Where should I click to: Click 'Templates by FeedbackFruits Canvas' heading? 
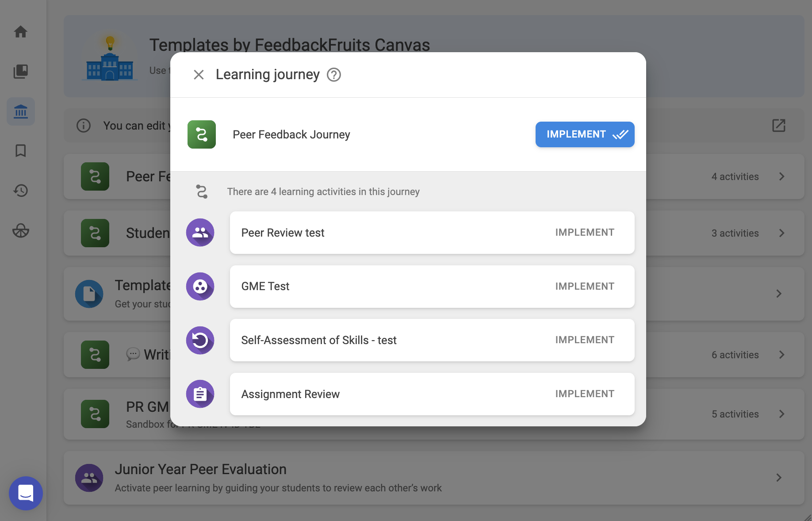(290, 45)
